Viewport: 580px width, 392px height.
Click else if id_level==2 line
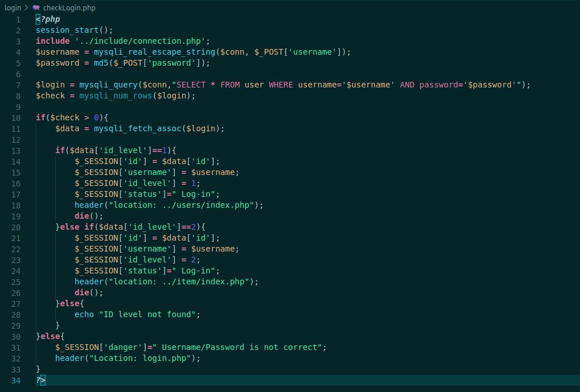[130, 227]
